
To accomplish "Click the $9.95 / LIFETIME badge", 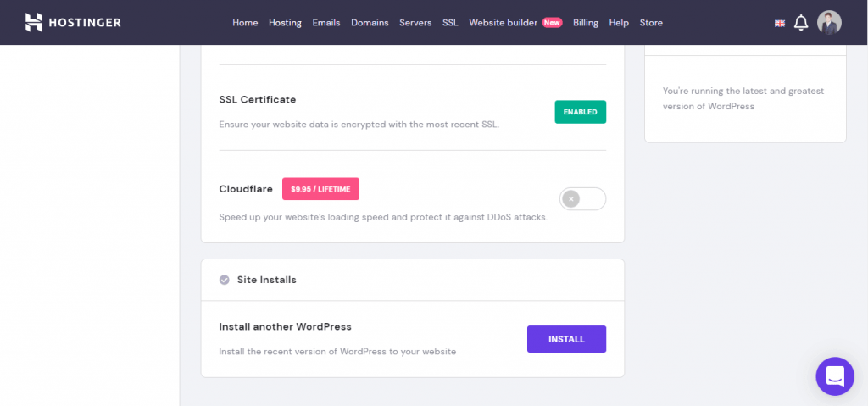I will (x=320, y=189).
